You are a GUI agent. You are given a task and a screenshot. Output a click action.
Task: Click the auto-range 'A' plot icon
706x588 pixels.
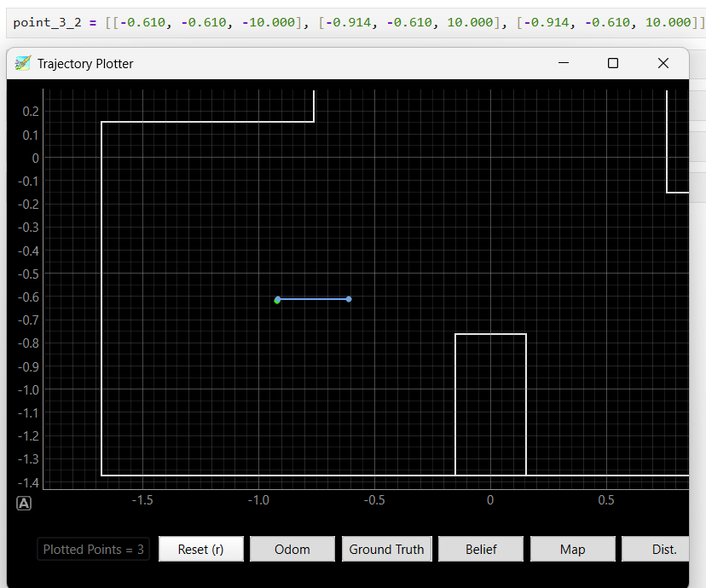24,503
